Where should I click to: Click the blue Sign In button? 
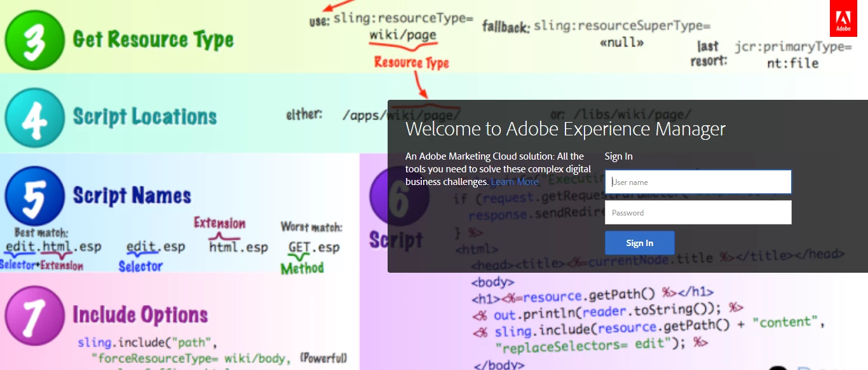[x=639, y=243]
